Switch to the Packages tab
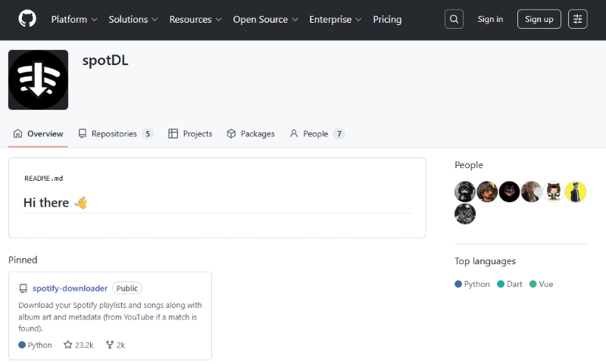Image resolution: width=606 pixels, height=364 pixels. click(251, 133)
